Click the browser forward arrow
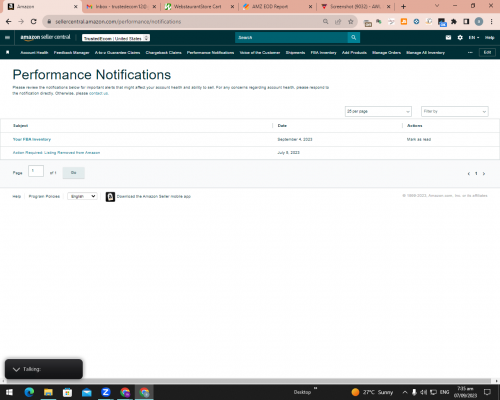 click(21, 22)
